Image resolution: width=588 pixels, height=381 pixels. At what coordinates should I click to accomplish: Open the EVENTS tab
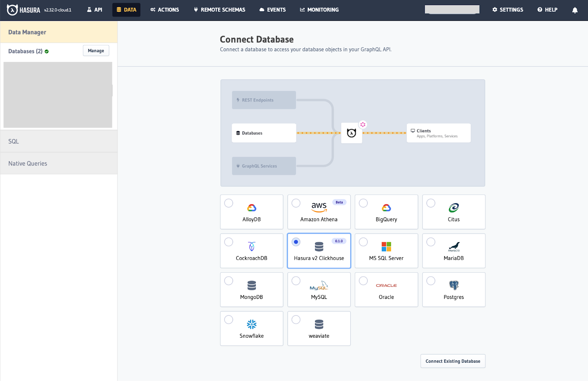[272, 10]
